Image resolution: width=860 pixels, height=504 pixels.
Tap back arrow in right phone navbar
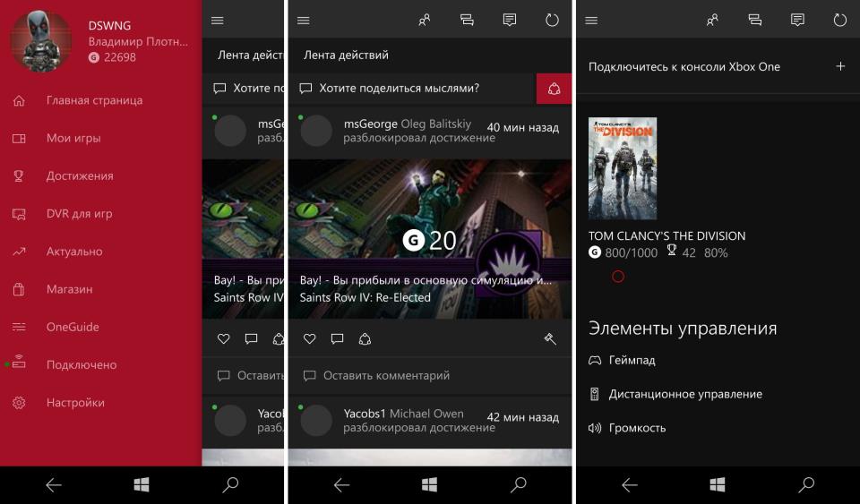point(629,485)
